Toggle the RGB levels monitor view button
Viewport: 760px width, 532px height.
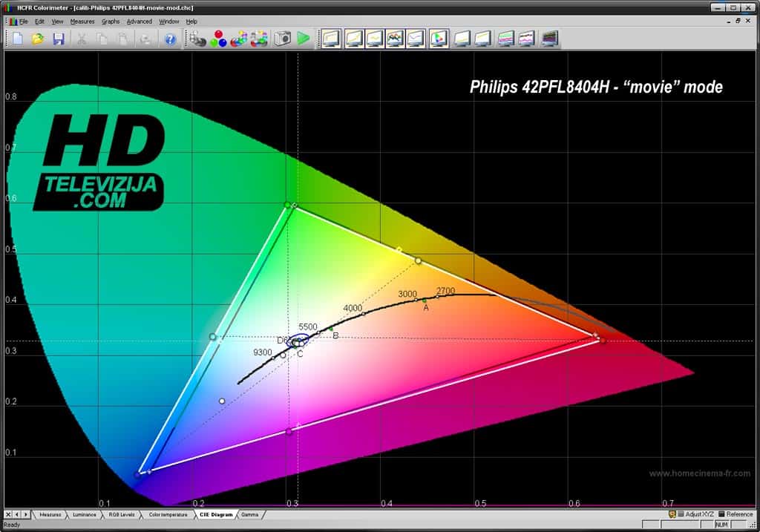395,39
